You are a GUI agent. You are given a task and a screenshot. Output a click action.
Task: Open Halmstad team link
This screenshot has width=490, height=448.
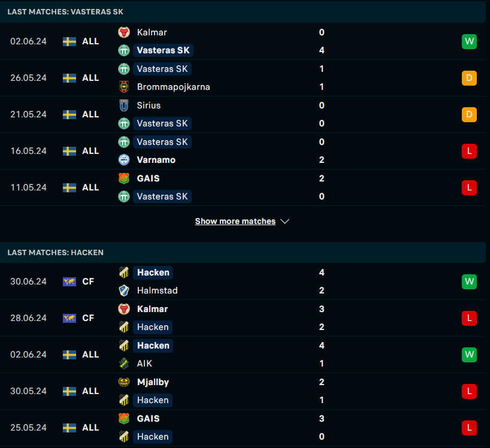(157, 290)
